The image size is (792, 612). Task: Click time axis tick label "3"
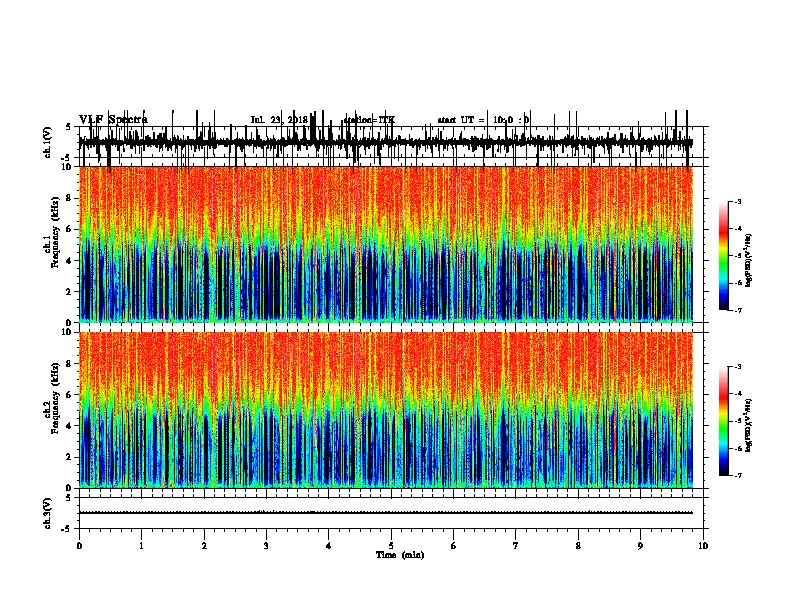point(266,545)
